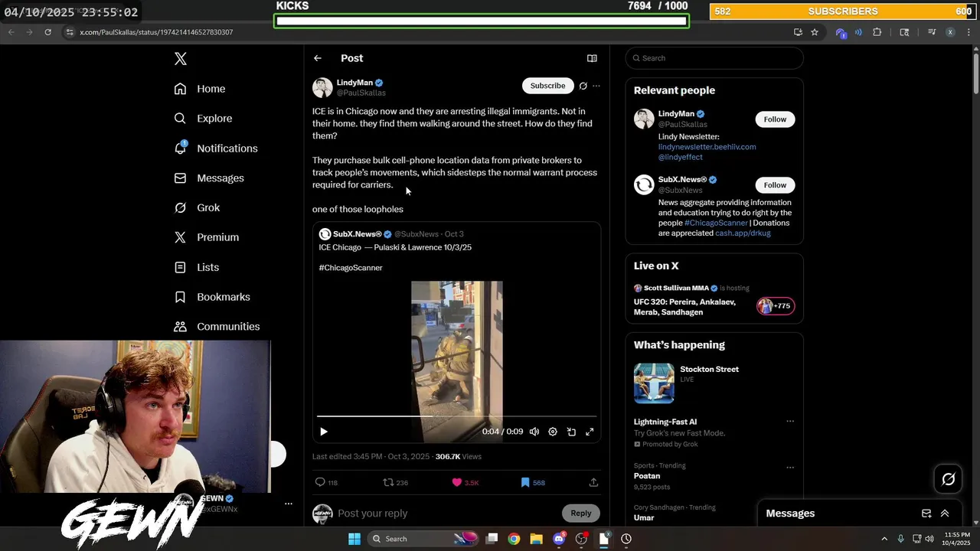
Task: Open reader view icon in Post header
Action: (592, 58)
